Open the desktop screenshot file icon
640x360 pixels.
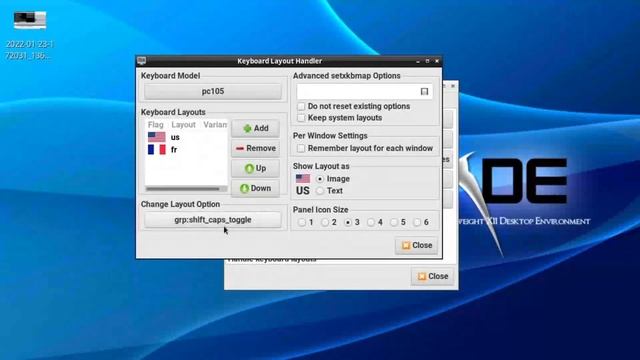[30, 20]
